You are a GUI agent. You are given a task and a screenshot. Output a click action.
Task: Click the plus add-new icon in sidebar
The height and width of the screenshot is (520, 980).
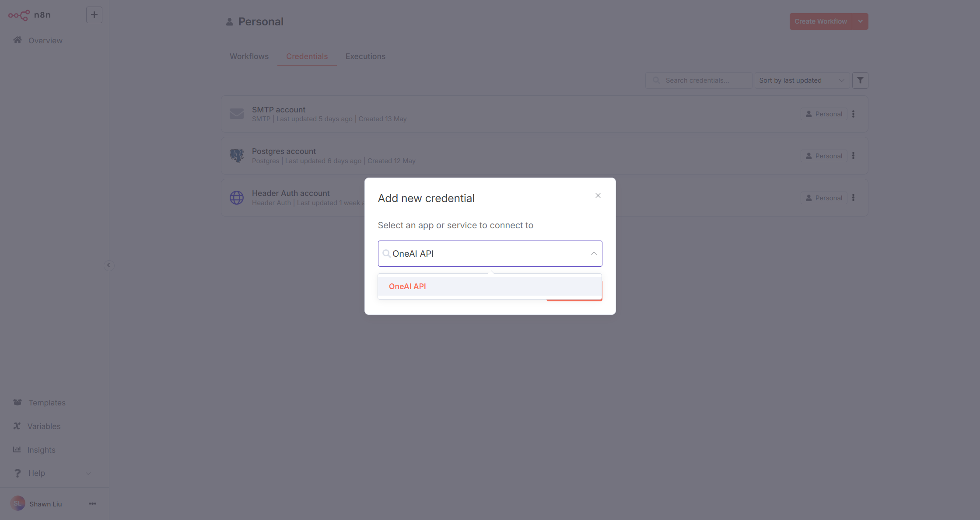[x=94, y=15]
